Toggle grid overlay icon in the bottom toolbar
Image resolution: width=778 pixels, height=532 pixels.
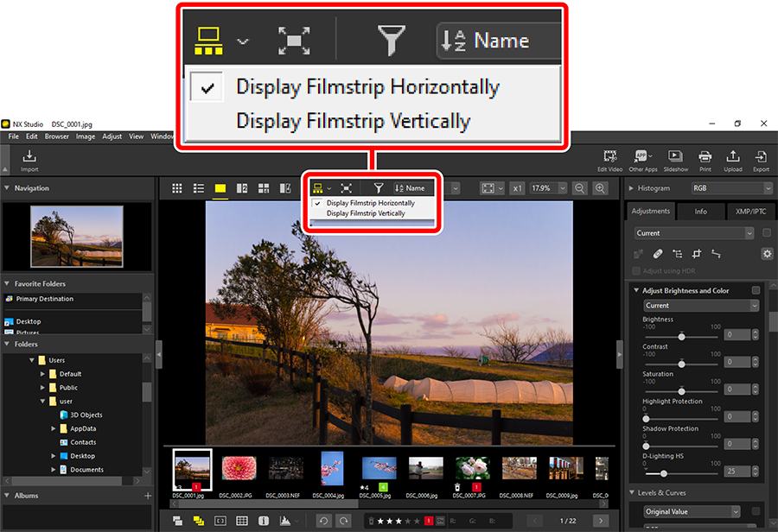coord(242,521)
